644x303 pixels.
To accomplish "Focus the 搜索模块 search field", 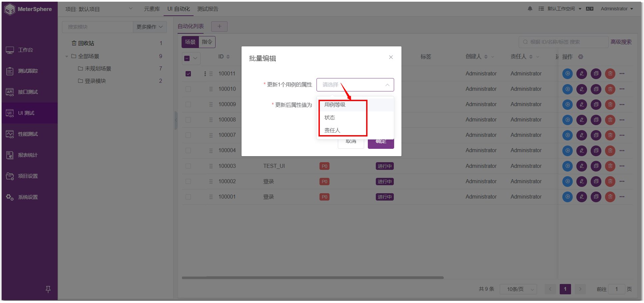I will (98, 27).
